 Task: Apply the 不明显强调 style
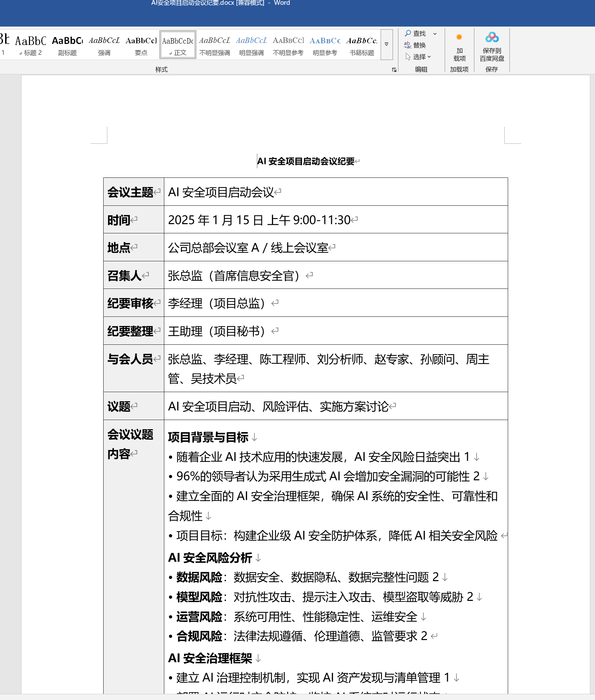click(x=215, y=45)
